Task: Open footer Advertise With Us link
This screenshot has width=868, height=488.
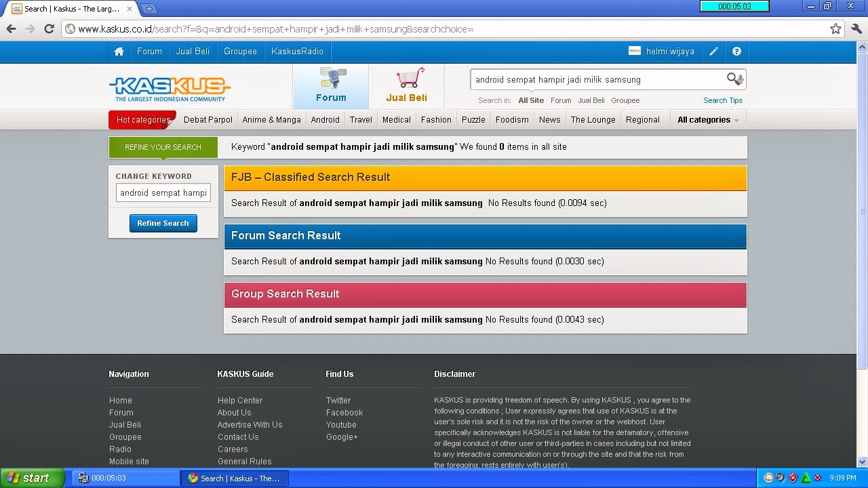Action: pos(250,425)
